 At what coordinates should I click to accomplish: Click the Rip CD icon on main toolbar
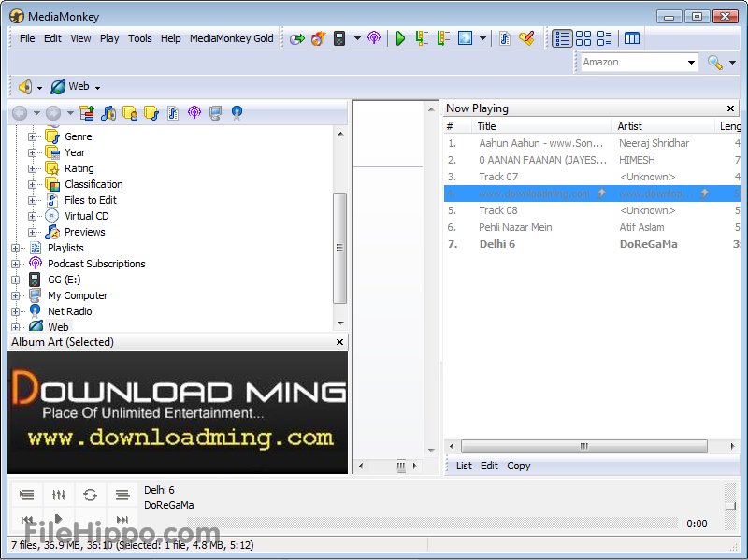click(297, 38)
